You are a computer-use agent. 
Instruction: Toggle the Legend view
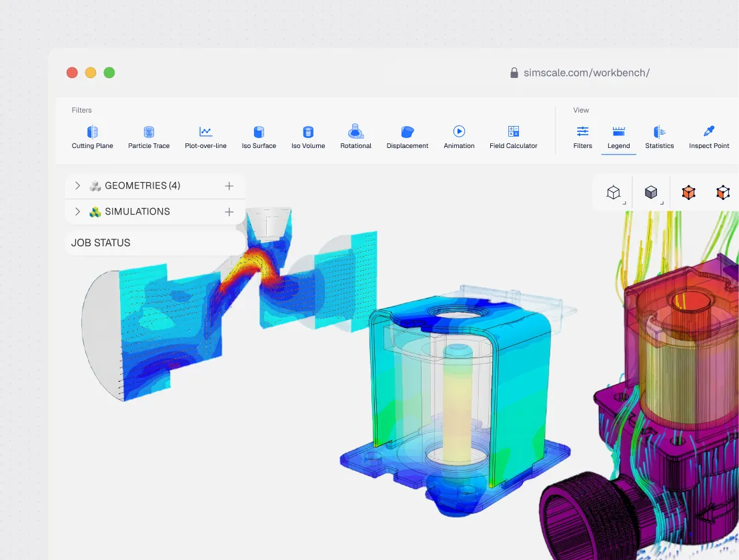coord(619,137)
